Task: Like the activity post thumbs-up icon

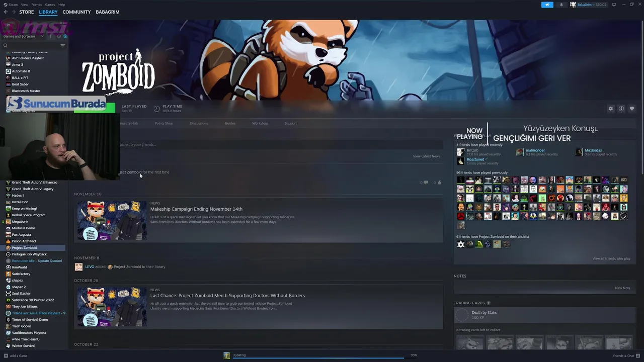Action: point(439,183)
